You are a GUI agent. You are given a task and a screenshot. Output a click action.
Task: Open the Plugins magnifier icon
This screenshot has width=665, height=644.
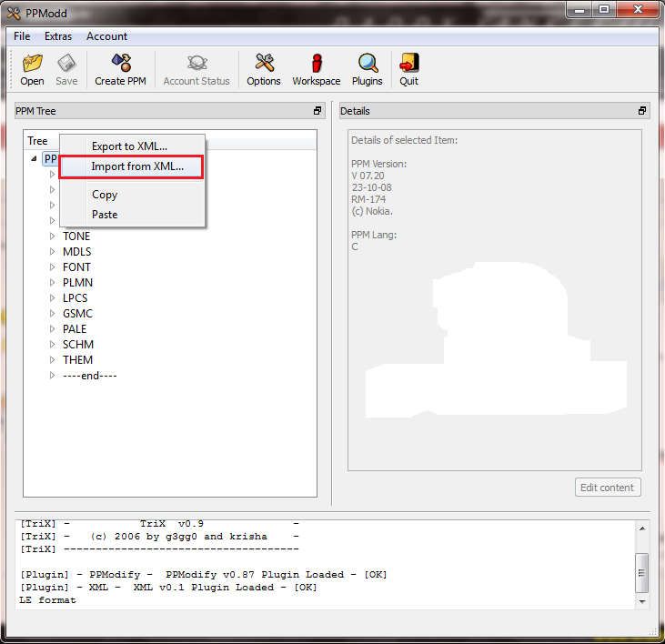(x=368, y=63)
